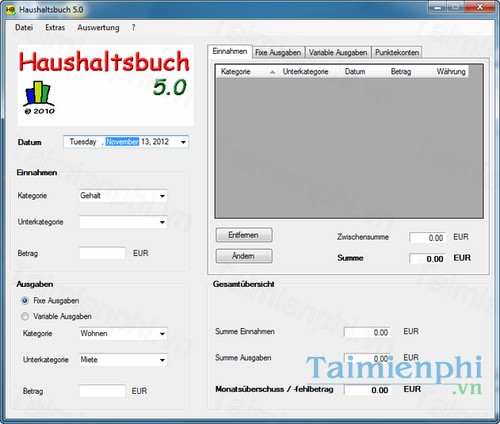The width and height of the screenshot is (500, 424).
Task: Switch to the Variable Ausgaben tab
Action: [x=338, y=52]
